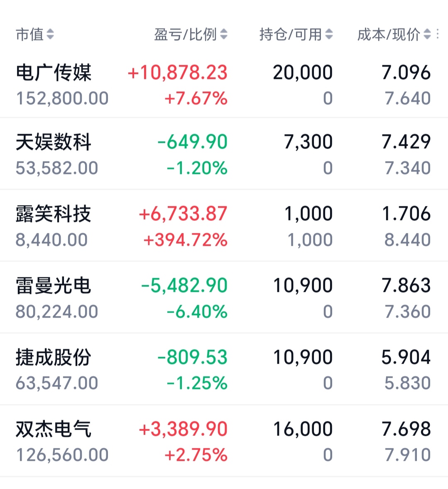This screenshot has height=489, width=448.
Task: Click the 126,560.00 market value
Action: tap(62, 455)
